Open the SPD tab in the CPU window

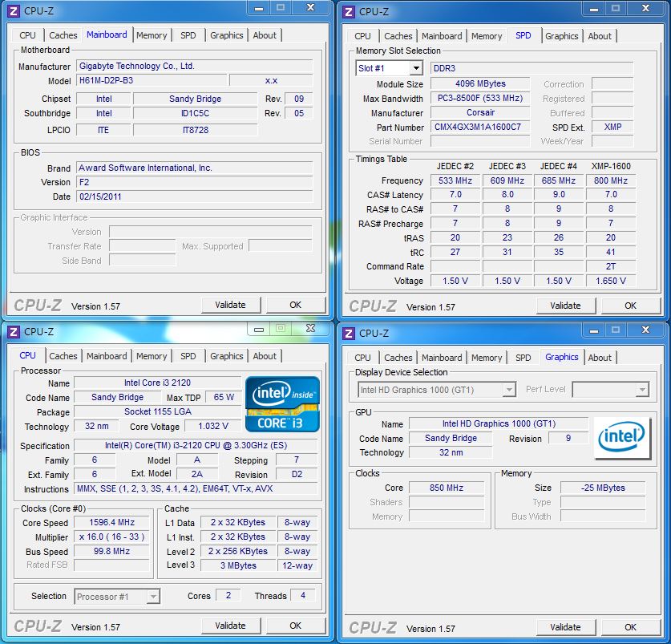(188, 356)
